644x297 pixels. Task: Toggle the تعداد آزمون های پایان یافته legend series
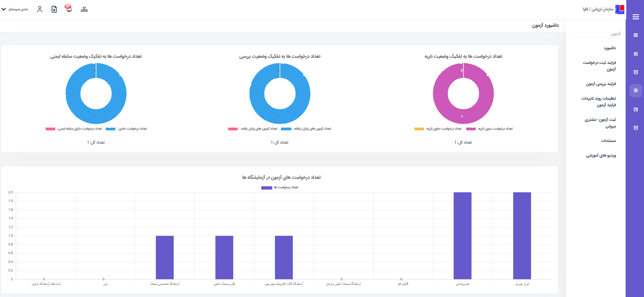(x=253, y=129)
